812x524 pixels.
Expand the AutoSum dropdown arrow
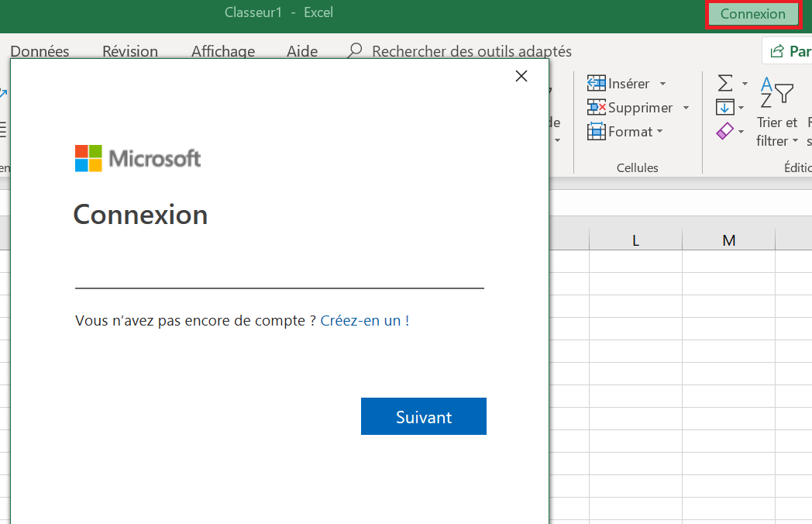click(745, 84)
